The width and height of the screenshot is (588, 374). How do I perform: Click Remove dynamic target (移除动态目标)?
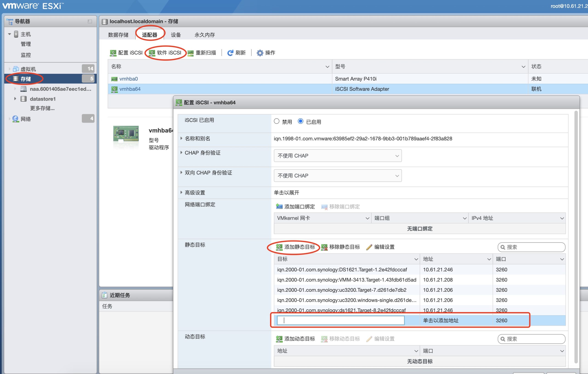[x=340, y=339]
